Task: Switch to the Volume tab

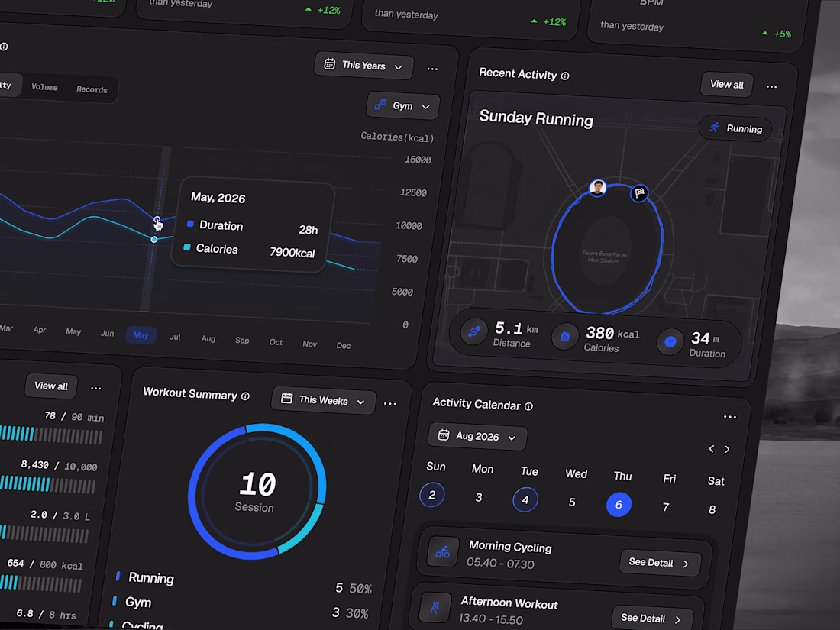Action: (x=44, y=87)
